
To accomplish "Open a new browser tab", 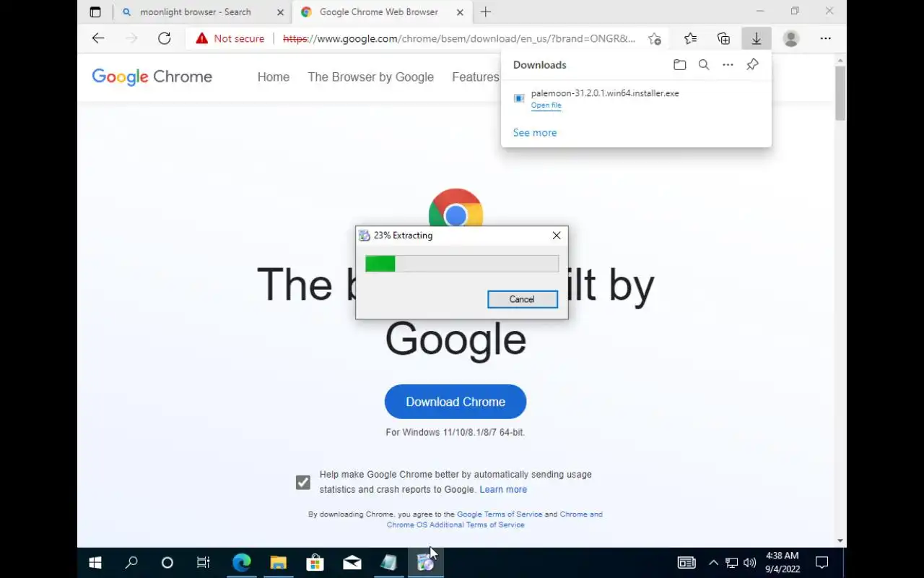I will point(486,12).
